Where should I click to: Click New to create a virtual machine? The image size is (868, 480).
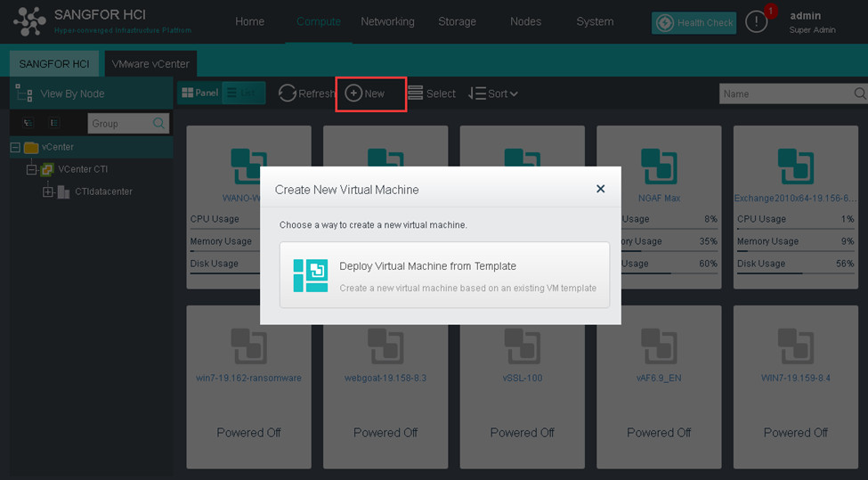pos(365,94)
